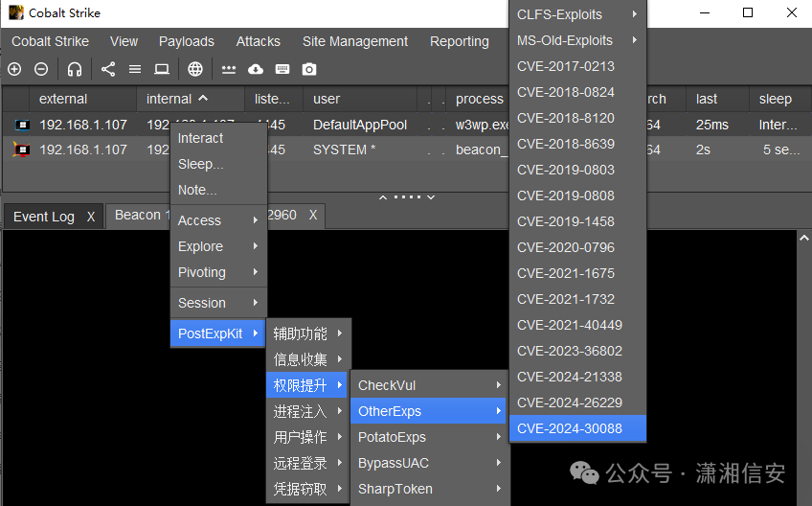
Task: Expand the CLFS-Exploits submenu
Action: point(577,14)
